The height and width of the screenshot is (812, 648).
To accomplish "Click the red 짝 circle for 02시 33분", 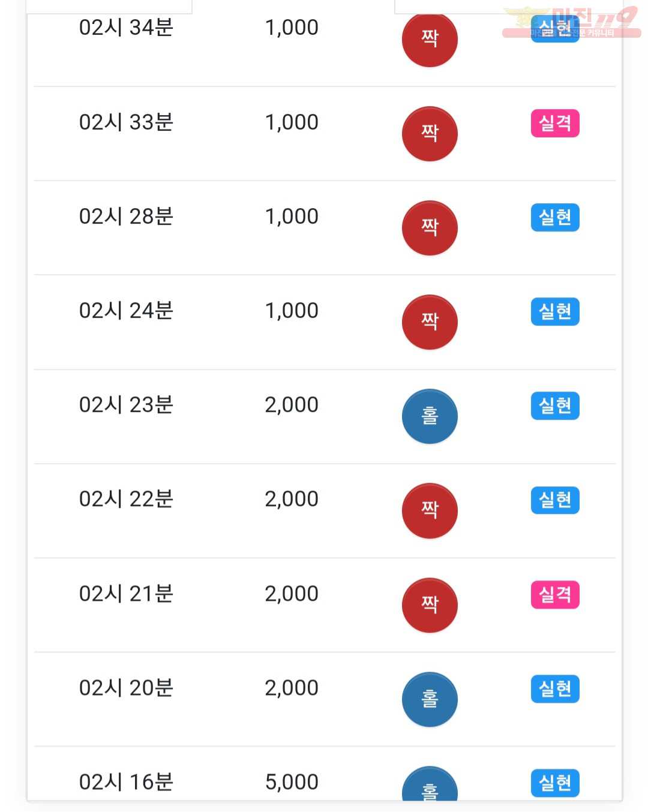I will point(430,134).
